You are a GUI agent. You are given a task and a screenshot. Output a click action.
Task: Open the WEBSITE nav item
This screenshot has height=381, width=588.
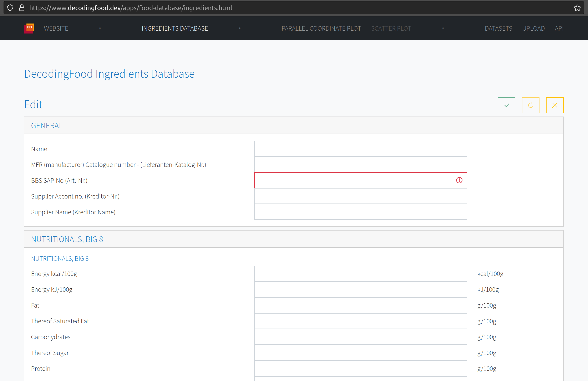(x=56, y=28)
